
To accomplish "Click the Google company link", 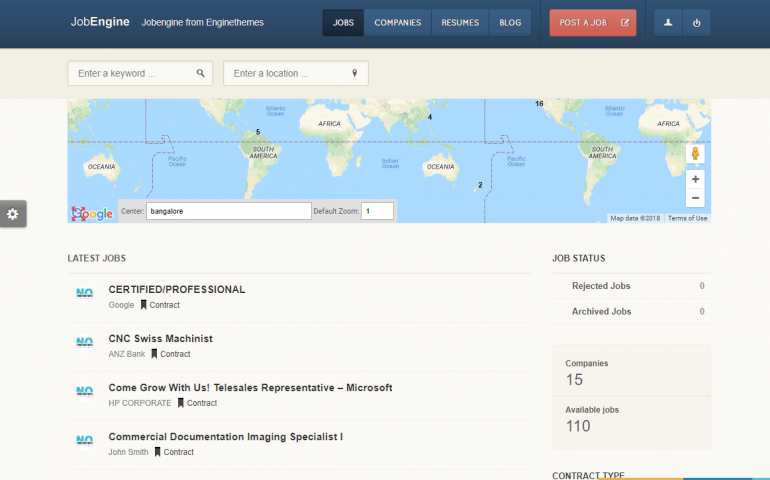I will (121, 305).
